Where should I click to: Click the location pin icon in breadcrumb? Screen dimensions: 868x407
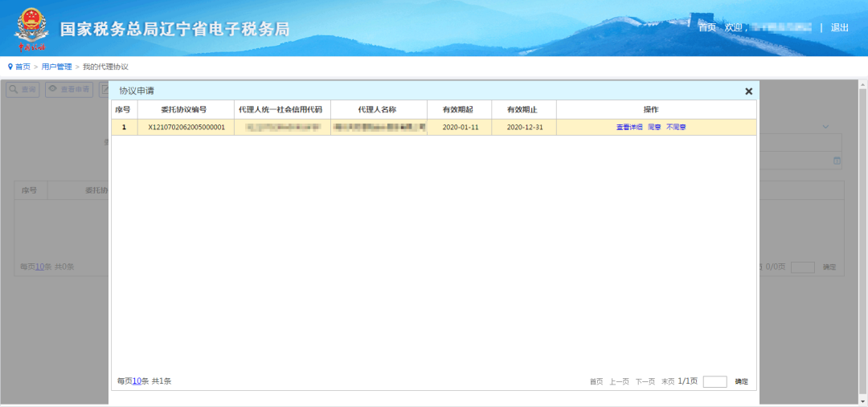click(x=10, y=67)
